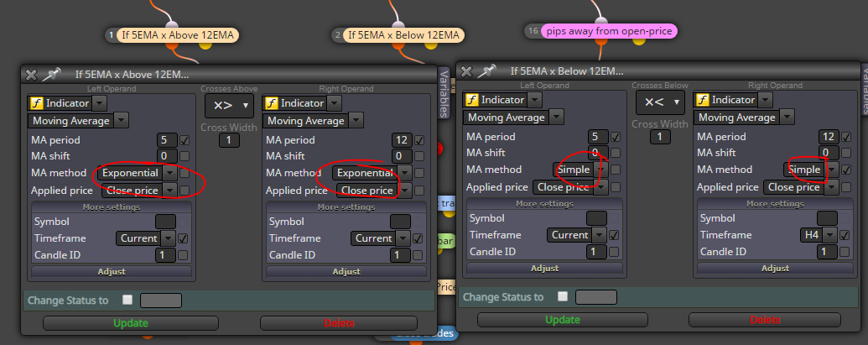
Task: Click MA period field with 12 in Below panel
Action: [829, 137]
